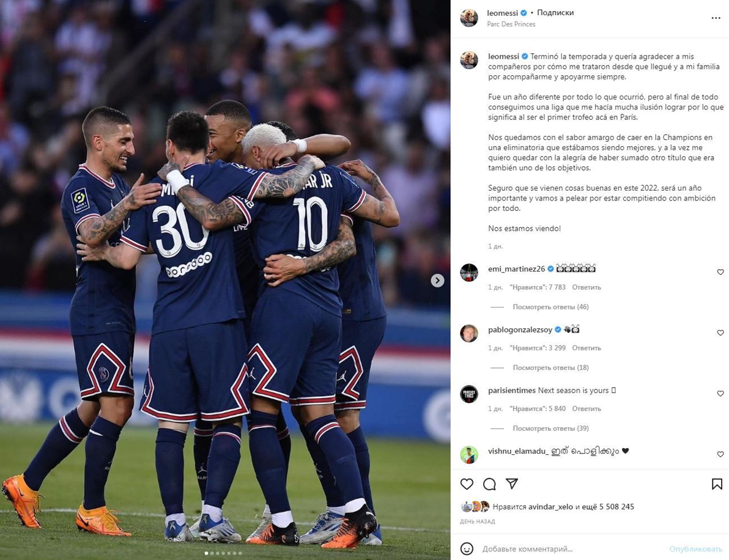Expand the 39 replies under parisientimes
The image size is (729, 560).
[x=550, y=429]
